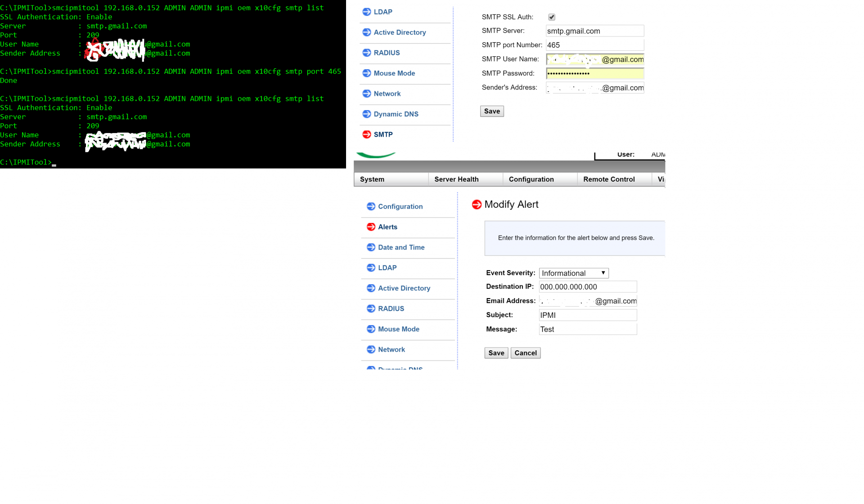The width and height of the screenshot is (864, 504).
Task: Click the red arrow icon beside Alerts
Action: 371,227
